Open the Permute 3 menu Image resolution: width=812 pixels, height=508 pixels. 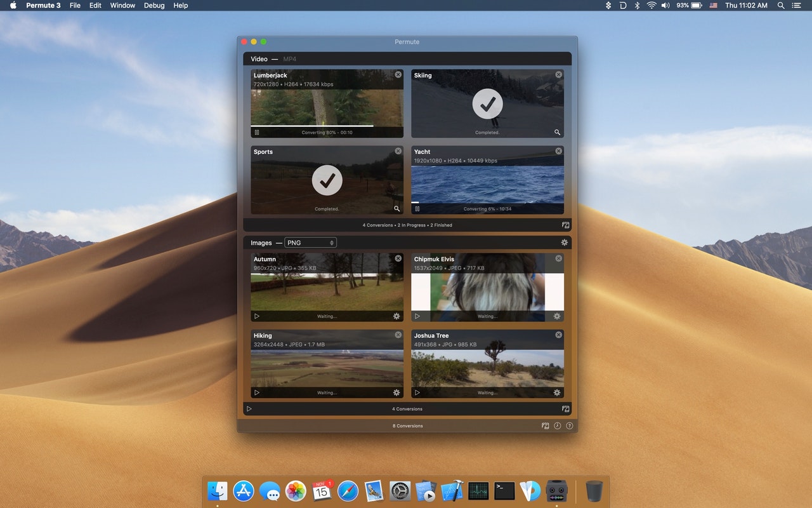[44, 5]
